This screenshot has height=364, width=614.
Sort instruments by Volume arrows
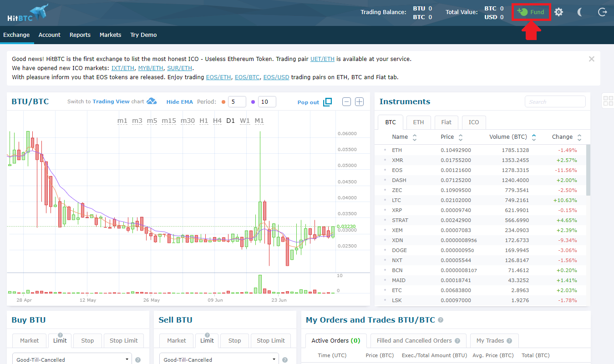point(534,137)
